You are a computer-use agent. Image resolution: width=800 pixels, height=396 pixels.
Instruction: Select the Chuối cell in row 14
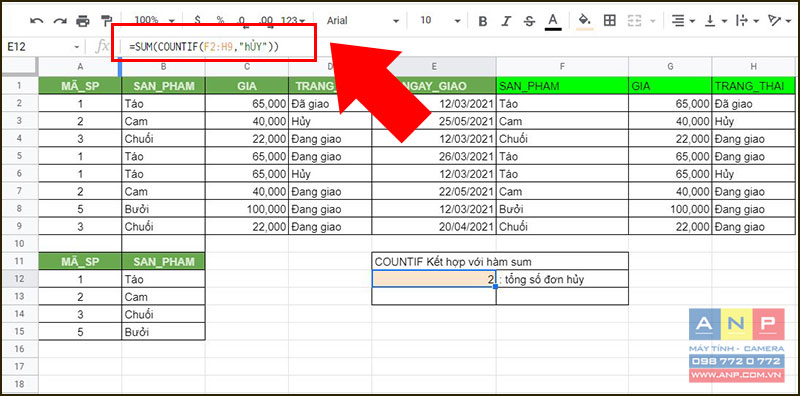point(163,314)
